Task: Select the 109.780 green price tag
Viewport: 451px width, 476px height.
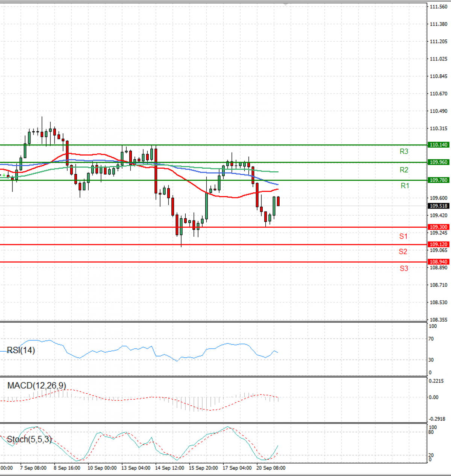Action: point(439,180)
